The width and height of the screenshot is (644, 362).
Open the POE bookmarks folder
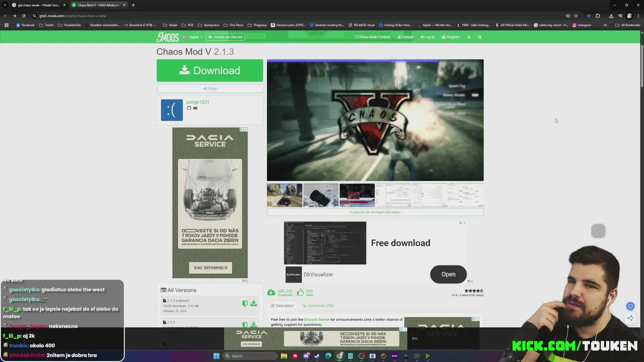point(188,25)
